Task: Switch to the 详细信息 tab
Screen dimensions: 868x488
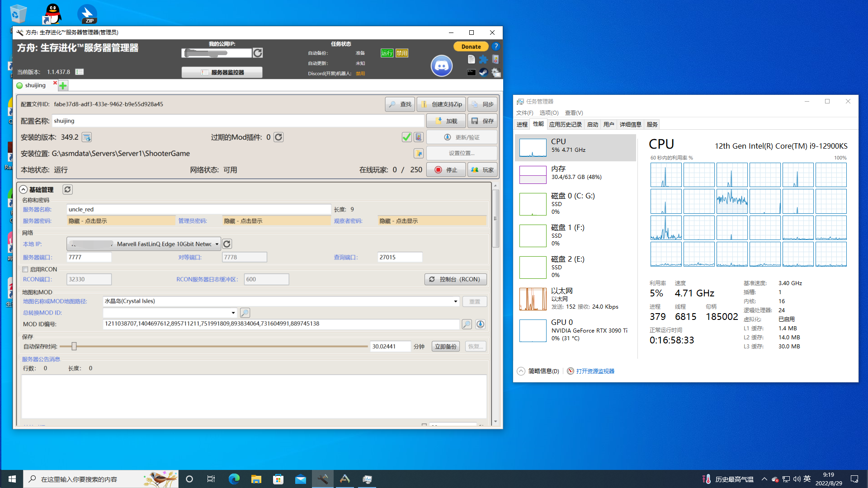Action: click(631, 124)
